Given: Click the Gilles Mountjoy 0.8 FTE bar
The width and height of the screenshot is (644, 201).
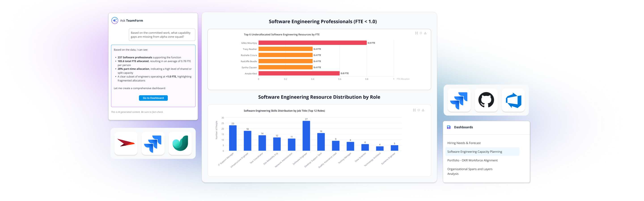Looking at the screenshot, I should (313, 43).
